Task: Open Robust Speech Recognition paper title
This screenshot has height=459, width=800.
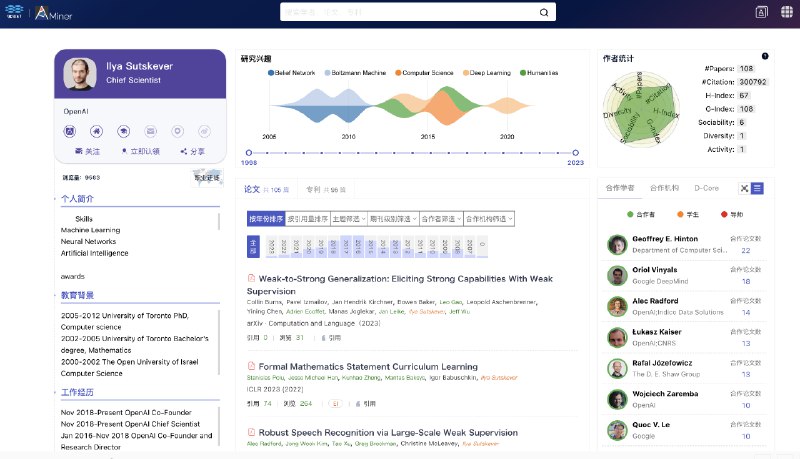Action: pos(388,432)
